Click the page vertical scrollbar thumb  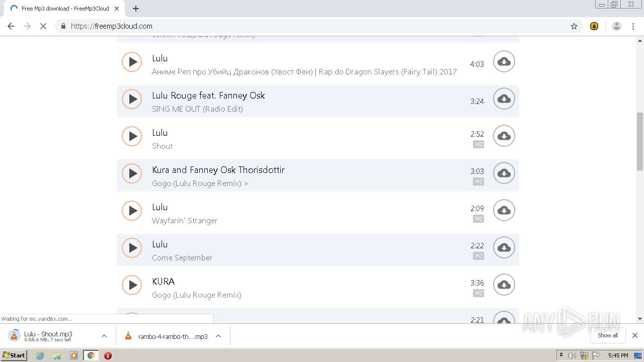640,142
